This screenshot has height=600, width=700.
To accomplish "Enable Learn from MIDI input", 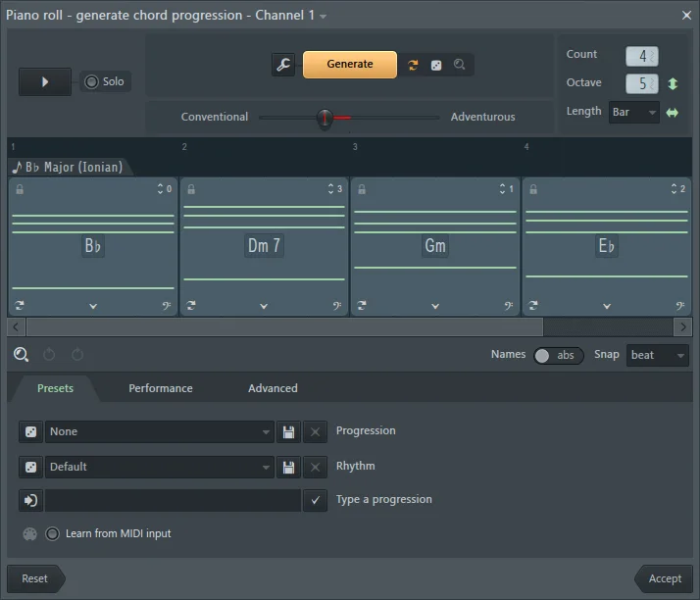I will pyautogui.click(x=52, y=533).
